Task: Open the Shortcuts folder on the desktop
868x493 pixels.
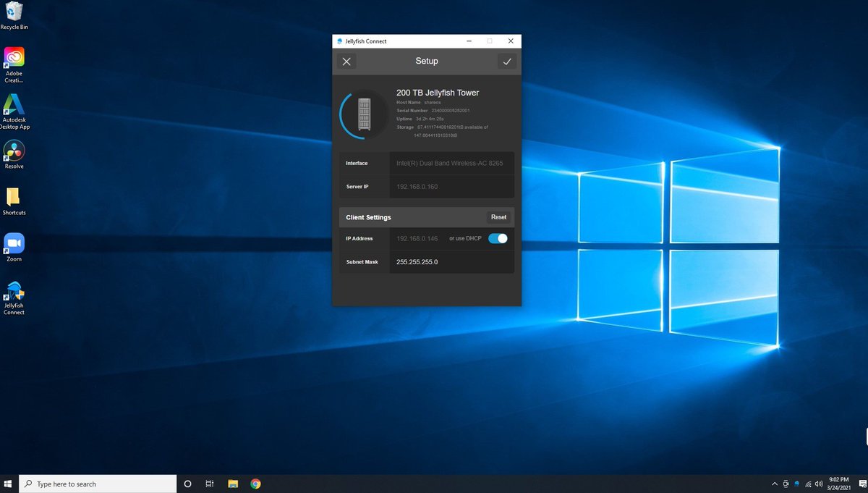Action: [14, 201]
